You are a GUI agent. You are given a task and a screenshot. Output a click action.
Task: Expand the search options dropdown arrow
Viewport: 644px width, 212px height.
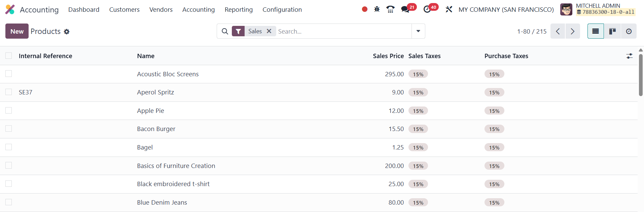coord(418,31)
